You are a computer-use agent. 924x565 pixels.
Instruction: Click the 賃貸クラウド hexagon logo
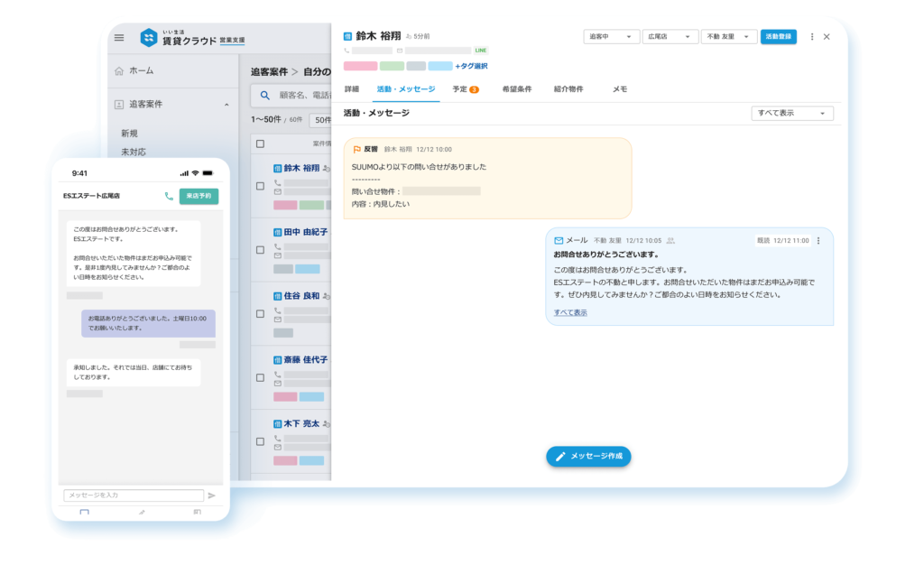(x=149, y=38)
